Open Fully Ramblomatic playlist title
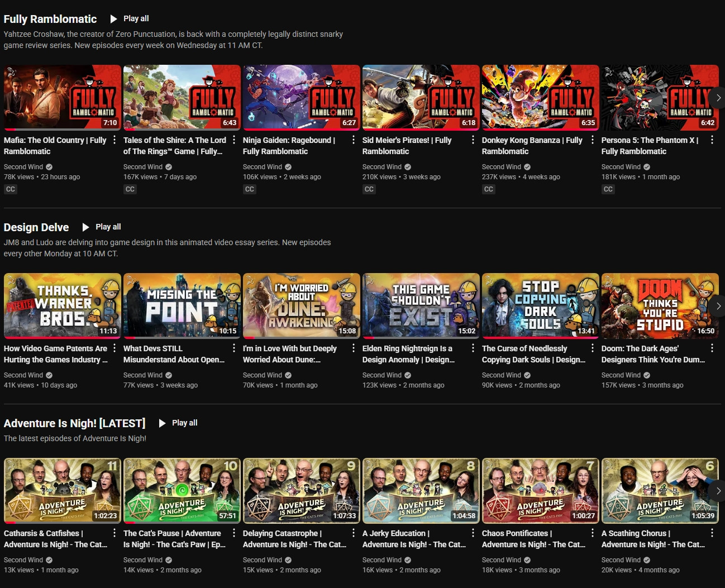The image size is (725, 588). click(x=50, y=19)
